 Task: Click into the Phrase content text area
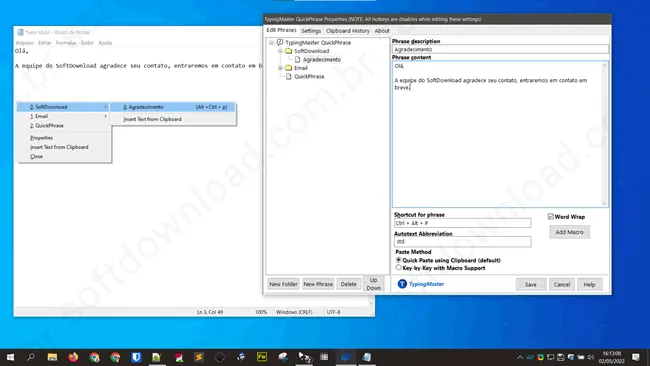point(497,134)
